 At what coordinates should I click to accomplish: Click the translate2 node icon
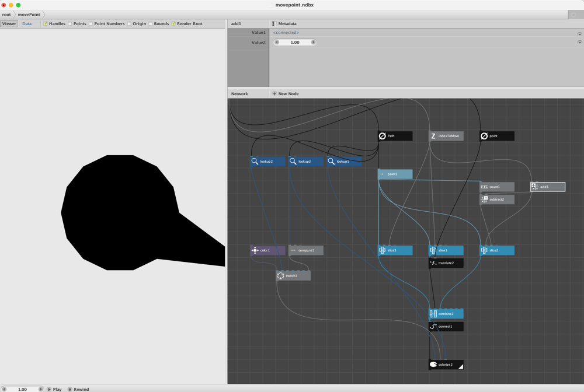[x=433, y=263]
